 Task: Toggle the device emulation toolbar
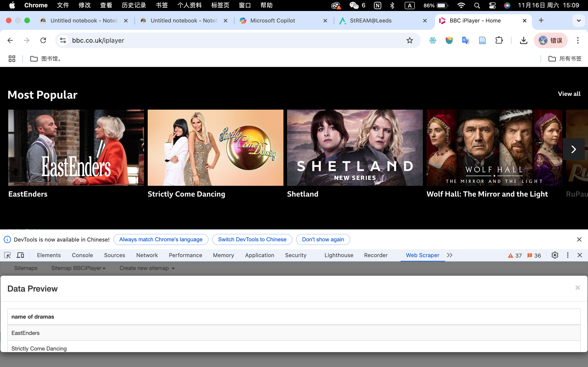point(20,255)
